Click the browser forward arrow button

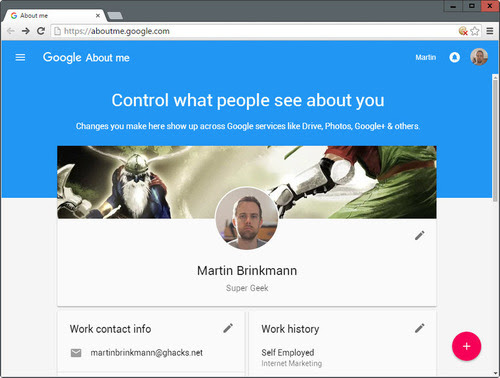(x=26, y=31)
